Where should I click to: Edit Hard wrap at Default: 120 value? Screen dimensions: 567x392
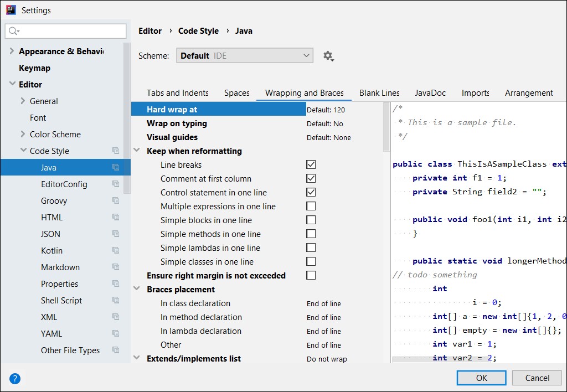[x=326, y=110]
